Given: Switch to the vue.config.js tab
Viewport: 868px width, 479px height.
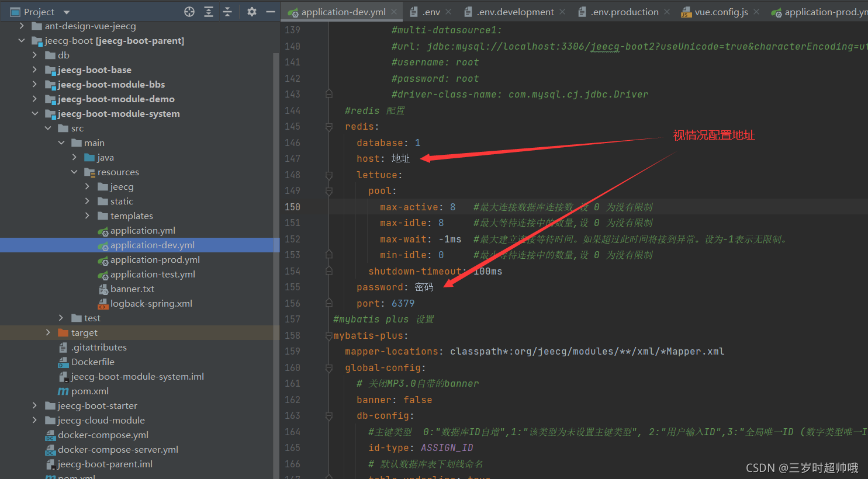Looking at the screenshot, I should coord(721,12).
